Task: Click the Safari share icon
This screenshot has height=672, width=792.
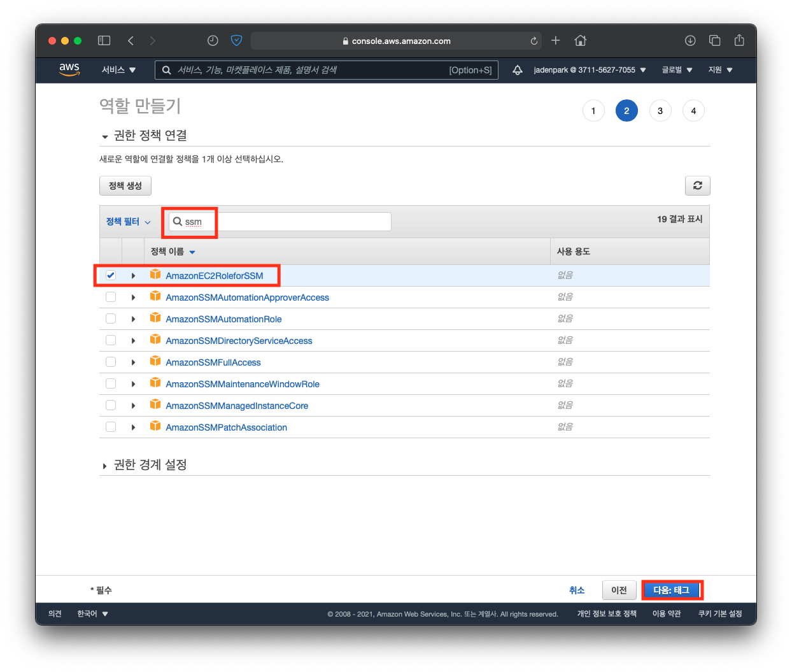Action: pos(739,40)
